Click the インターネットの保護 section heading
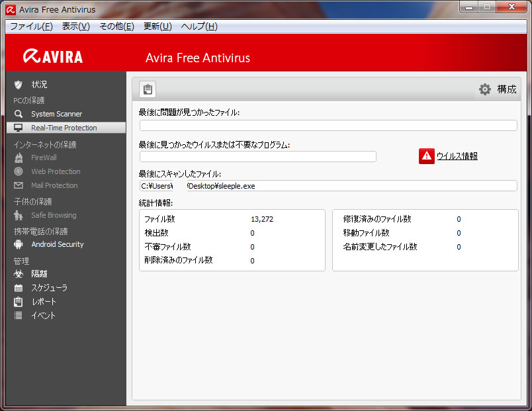 point(45,145)
